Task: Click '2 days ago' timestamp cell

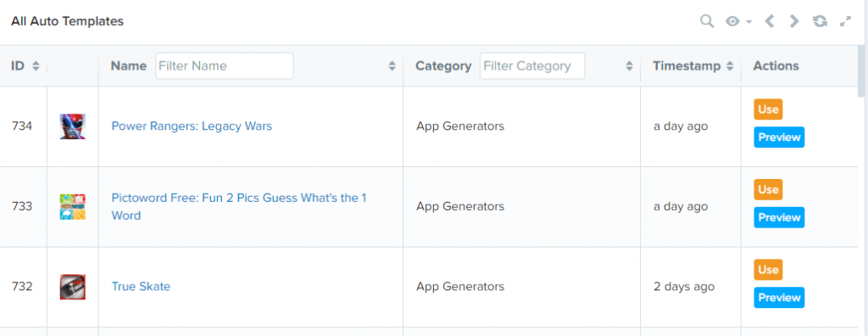Action: click(x=684, y=287)
